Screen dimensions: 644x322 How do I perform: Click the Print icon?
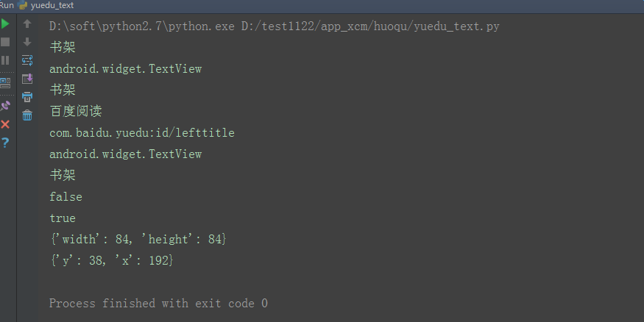tap(27, 97)
